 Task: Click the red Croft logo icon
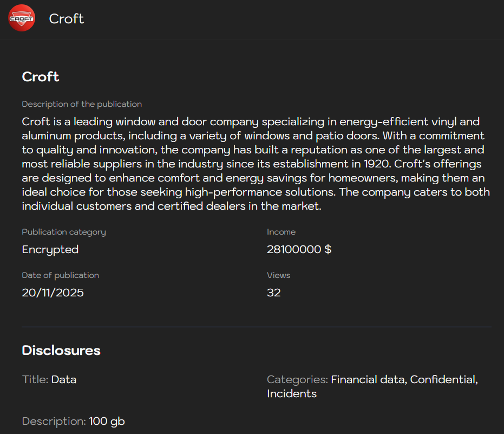coord(22,18)
